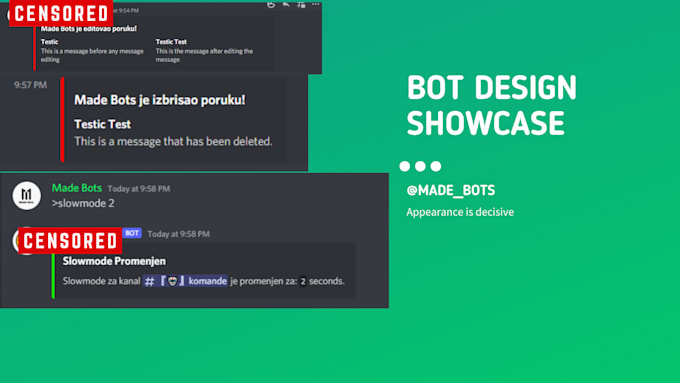Click the Made Bots profile avatar
The image size is (680, 383).
[26, 196]
